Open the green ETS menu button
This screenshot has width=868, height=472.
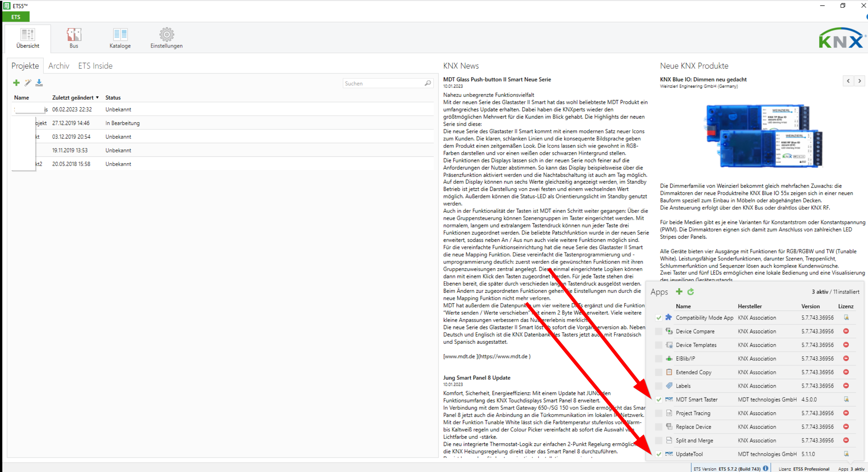16,17
